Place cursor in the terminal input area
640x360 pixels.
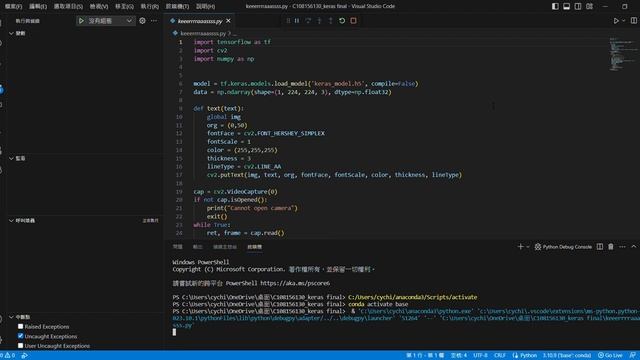(x=174, y=332)
